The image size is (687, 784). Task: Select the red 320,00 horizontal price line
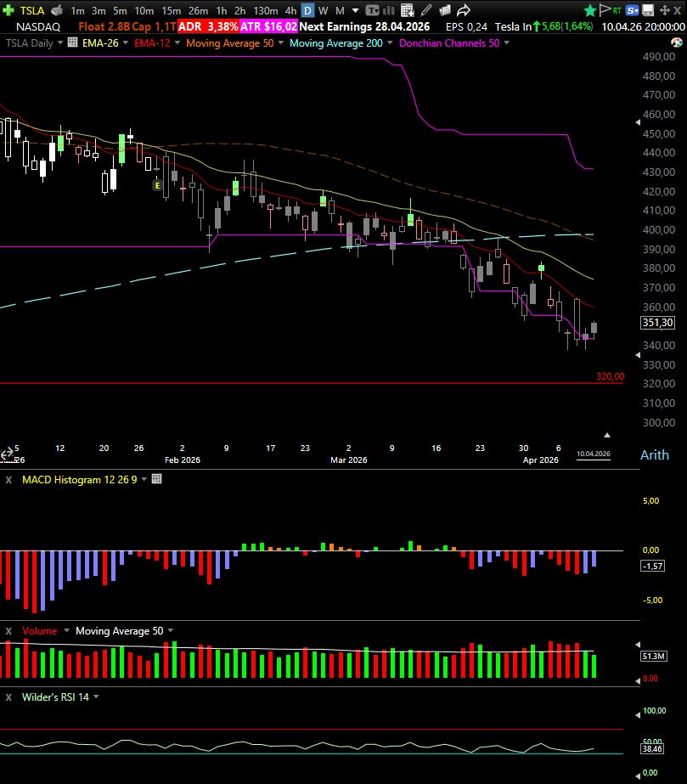[312, 383]
